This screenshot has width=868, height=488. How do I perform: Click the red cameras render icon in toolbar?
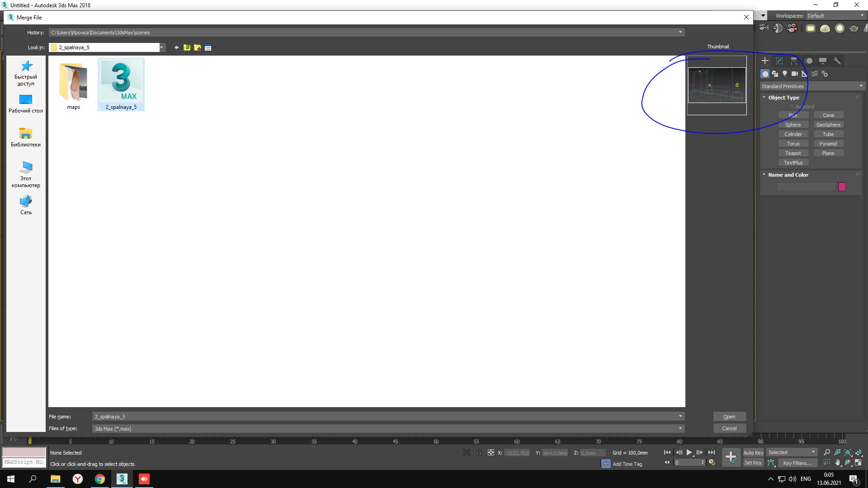[793, 28]
